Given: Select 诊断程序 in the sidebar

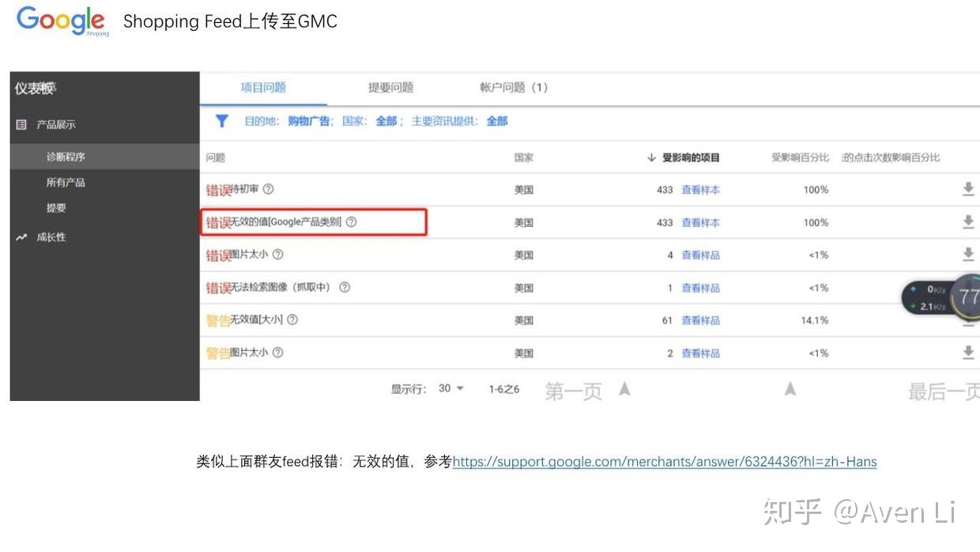Looking at the screenshot, I should coord(105,157).
